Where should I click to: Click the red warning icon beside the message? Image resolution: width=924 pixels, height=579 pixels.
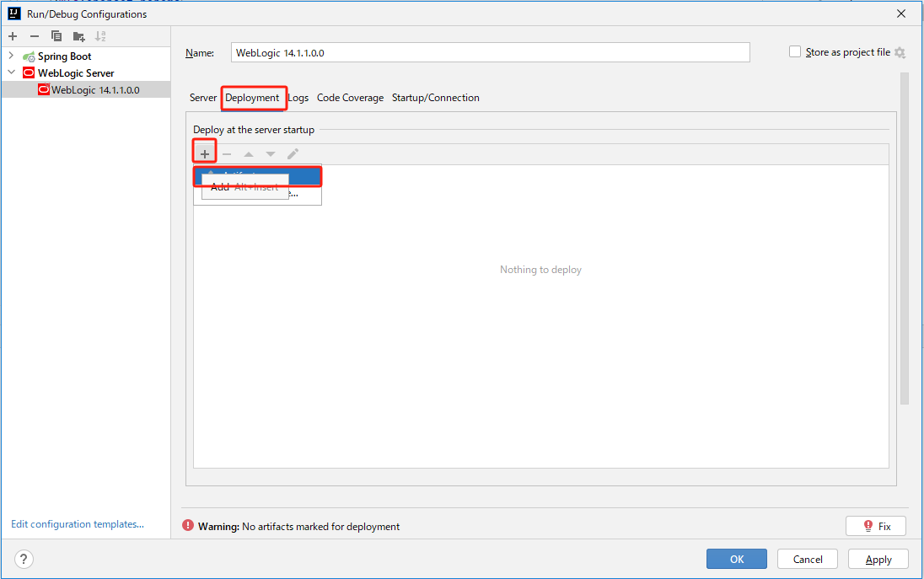[188, 525]
